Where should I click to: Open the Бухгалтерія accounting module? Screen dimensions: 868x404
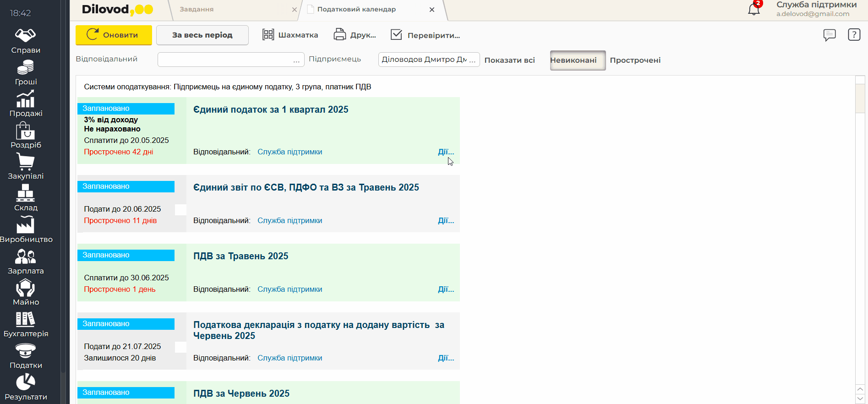pyautogui.click(x=26, y=324)
